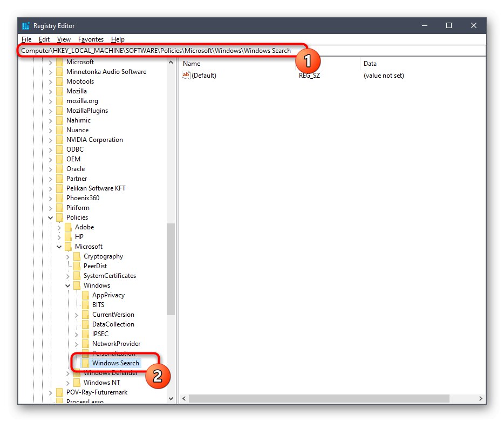Select the Windows Search key
Image resolution: width=504 pixels, height=422 pixels.
coord(115,363)
